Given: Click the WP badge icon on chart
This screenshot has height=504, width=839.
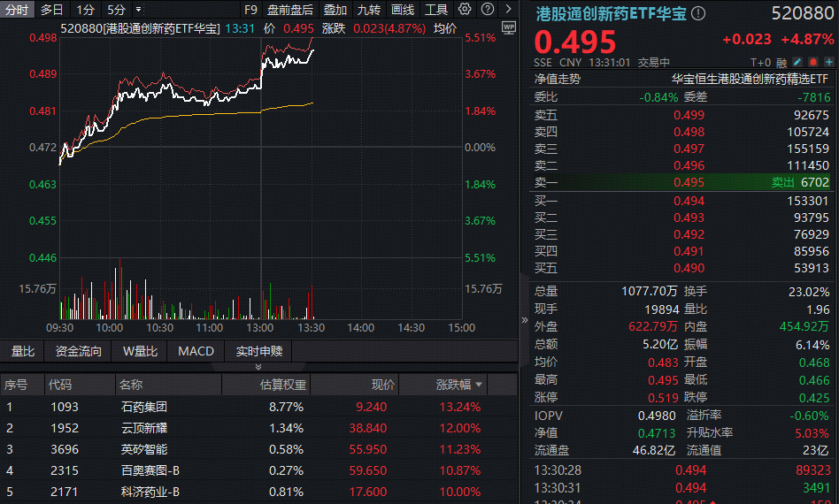Looking at the screenshot, I should tap(508, 27).
